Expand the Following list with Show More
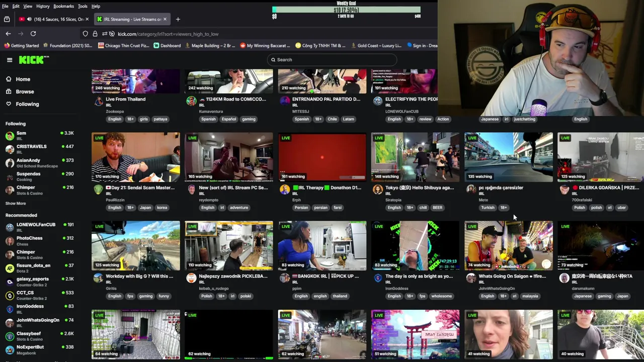This screenshot has height=362, width=644. pyautogui.click(x=16, y=203)
